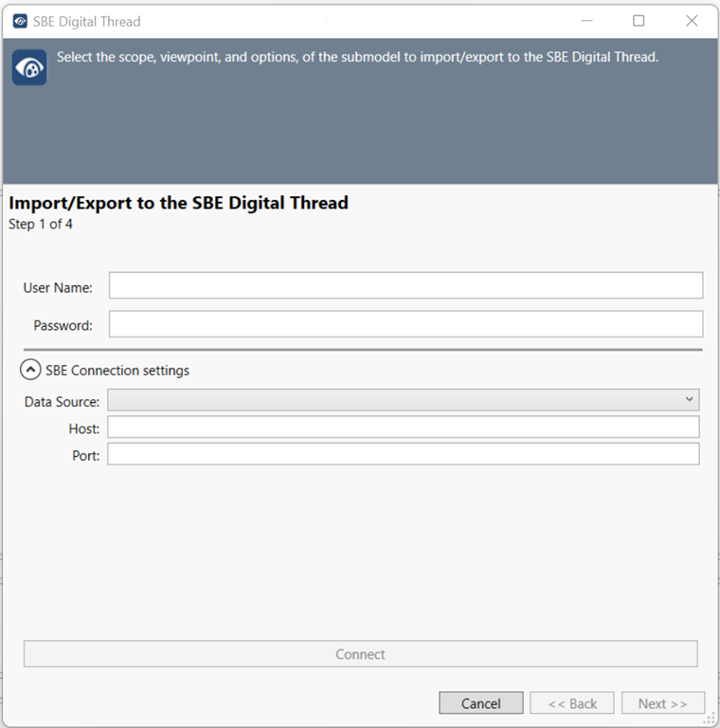This screenshot has height=728, width=720.
Task: Cancel the import/export wizard
Action: pos(480,703)
